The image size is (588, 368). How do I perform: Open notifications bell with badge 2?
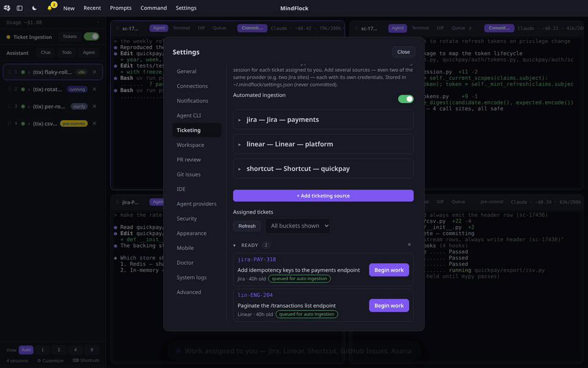coord(51,7)
